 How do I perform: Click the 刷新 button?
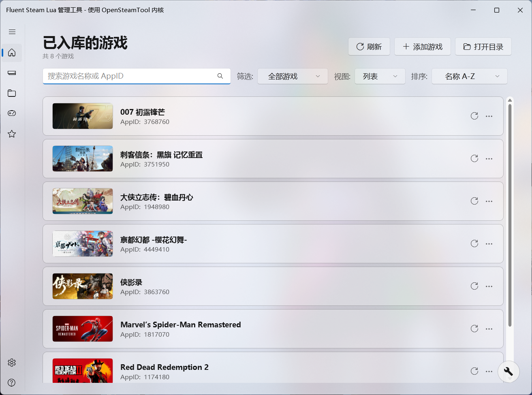[x=369, y=47]
